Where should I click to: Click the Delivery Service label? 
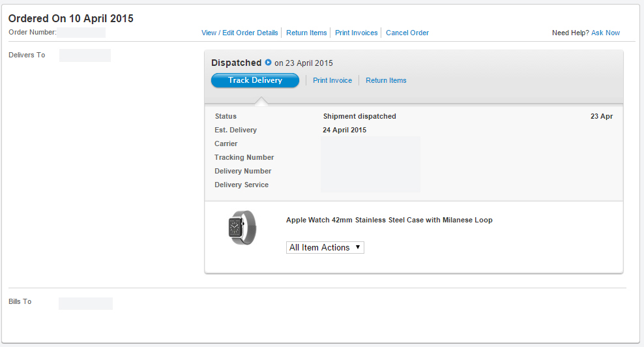[241, 185]
